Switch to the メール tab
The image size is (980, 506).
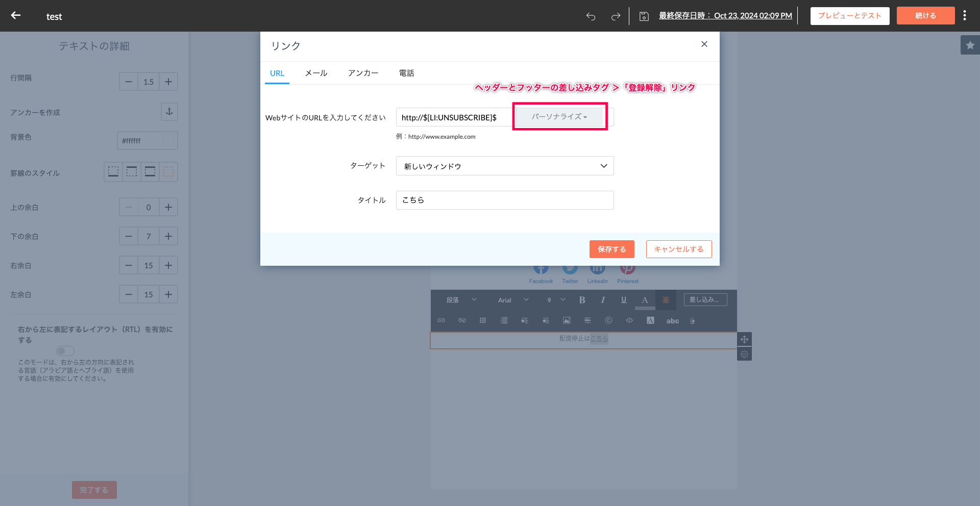pyautogui.click(x=316, y=73)
